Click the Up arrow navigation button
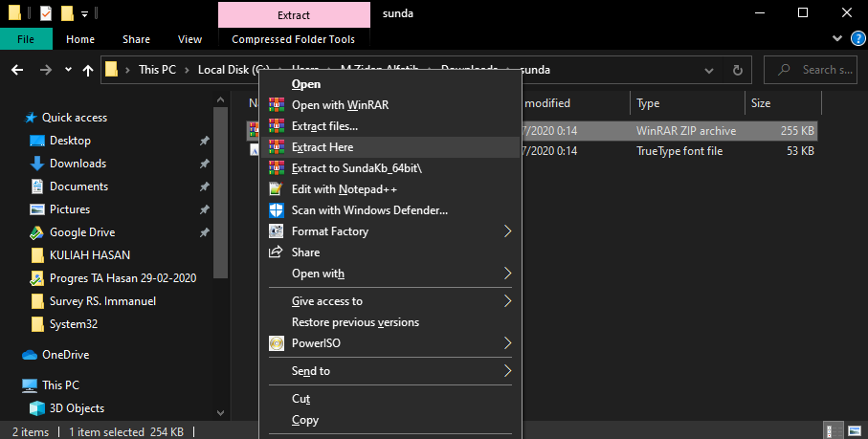The width and height of the screenshot is (868, 439). (x=88, y=70)
